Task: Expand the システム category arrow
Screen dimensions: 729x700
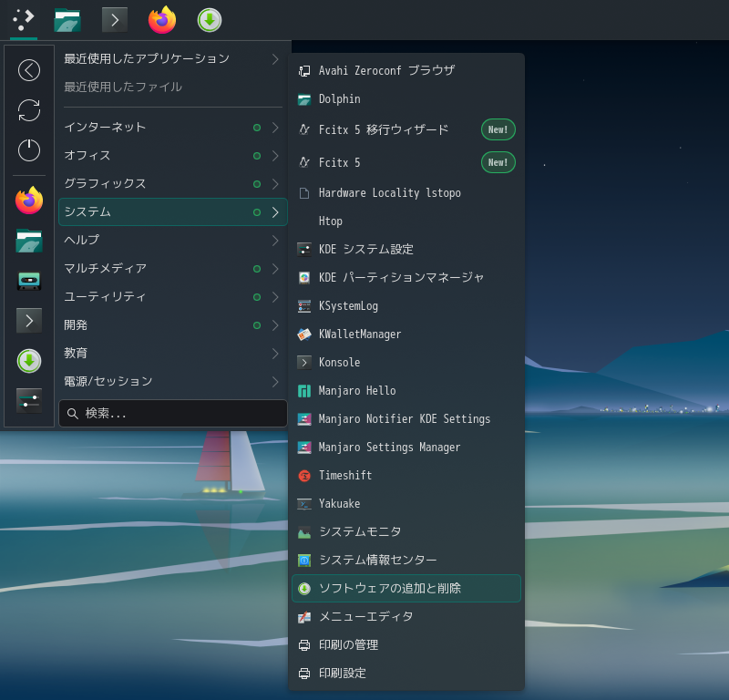Action: (275, 212)
